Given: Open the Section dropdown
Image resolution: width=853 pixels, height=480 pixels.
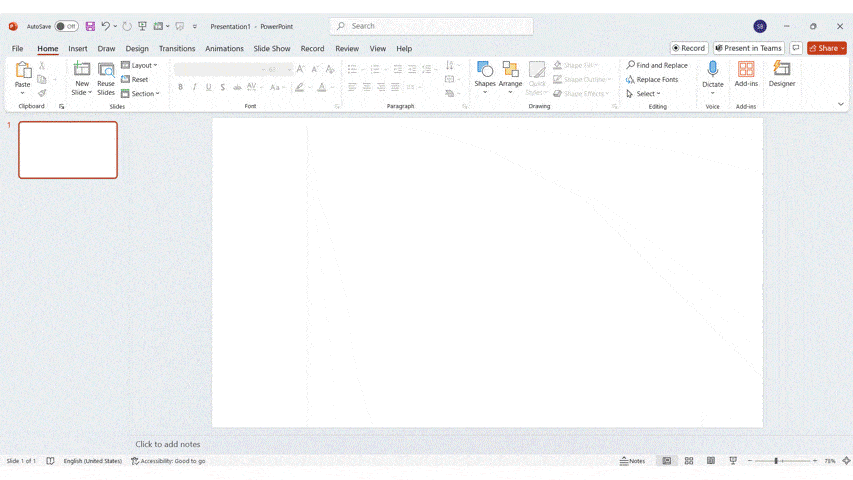Looking at the screenshot, I should pos(140,94).
